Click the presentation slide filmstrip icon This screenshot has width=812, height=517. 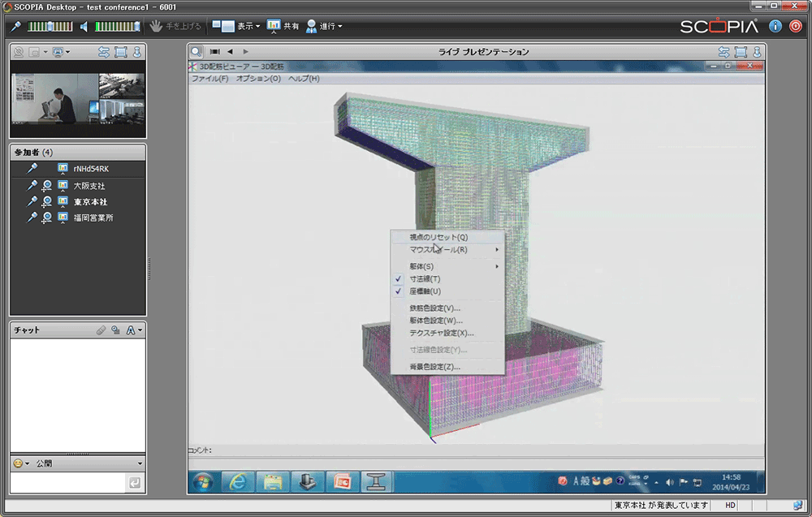(215, 52)
